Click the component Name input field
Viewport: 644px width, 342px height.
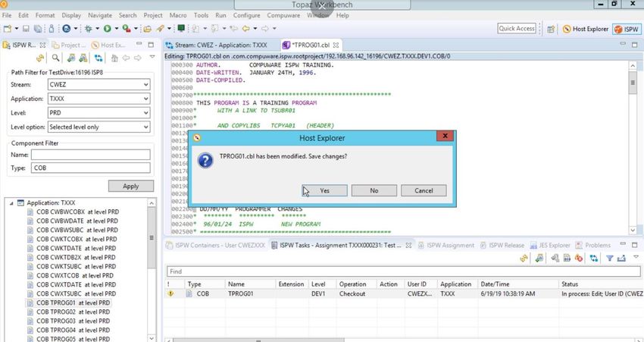[91, 155]
